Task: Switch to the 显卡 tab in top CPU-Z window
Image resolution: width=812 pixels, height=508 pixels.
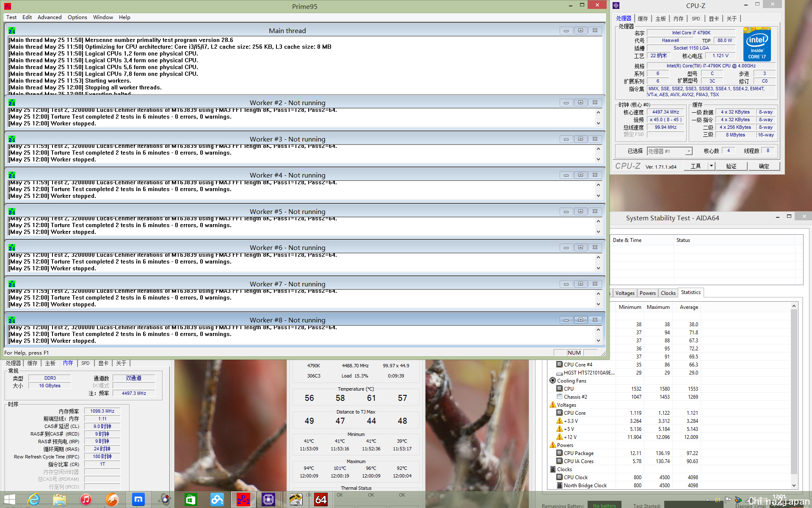Action: coord(714,19)
